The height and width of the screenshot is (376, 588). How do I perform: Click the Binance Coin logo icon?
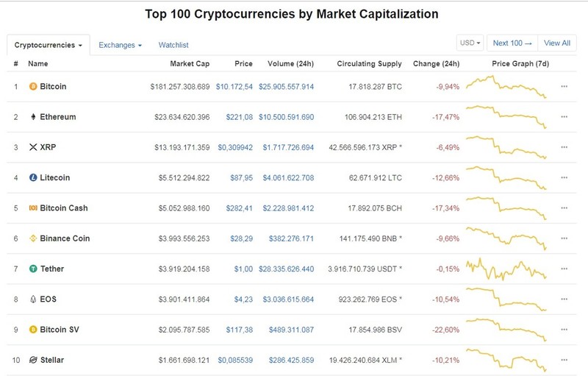pos(33,238)
